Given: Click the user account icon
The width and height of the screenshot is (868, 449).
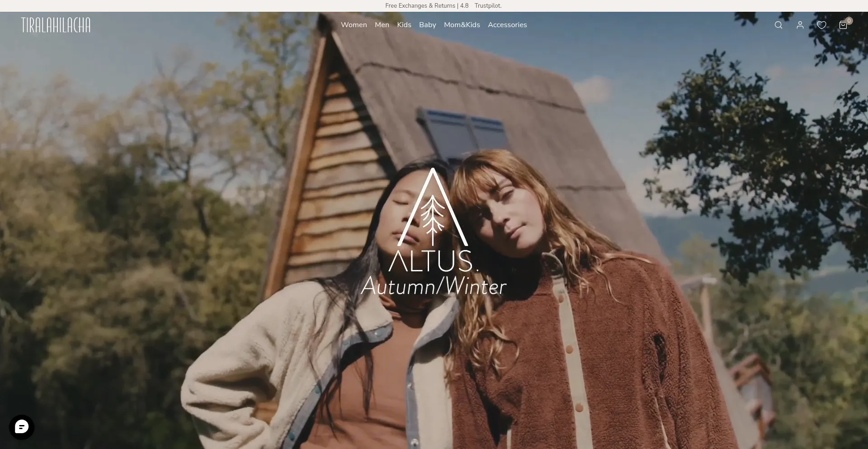Looking at the screenshot, I should tap(800, 25).
